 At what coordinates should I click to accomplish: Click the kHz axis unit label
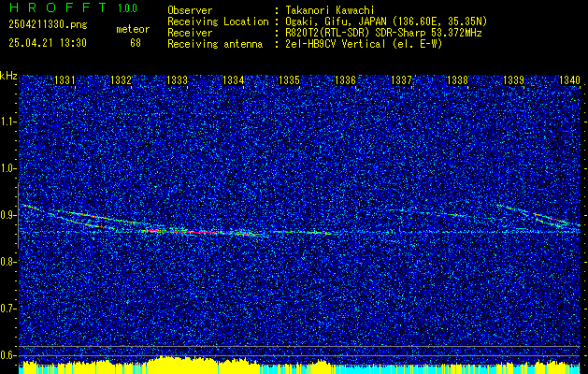click(x=8, y=76)
